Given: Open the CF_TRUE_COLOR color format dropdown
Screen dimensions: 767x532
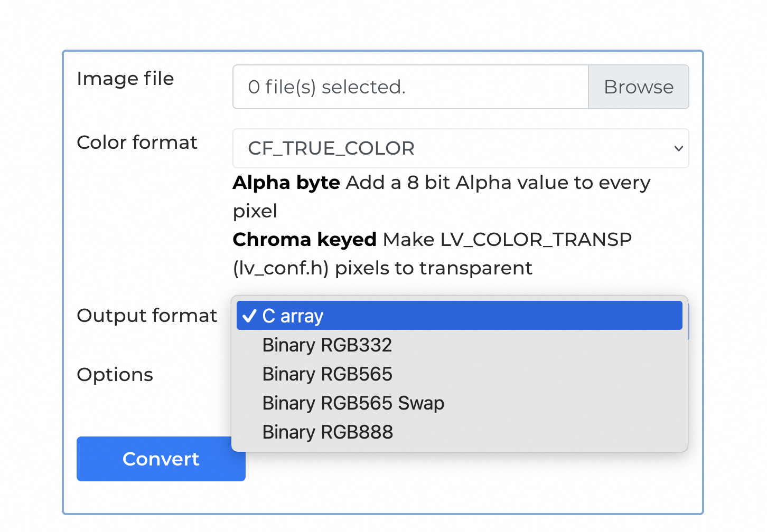Looking at the screenshot, I should pyautogui.click(x=454, y=148).
